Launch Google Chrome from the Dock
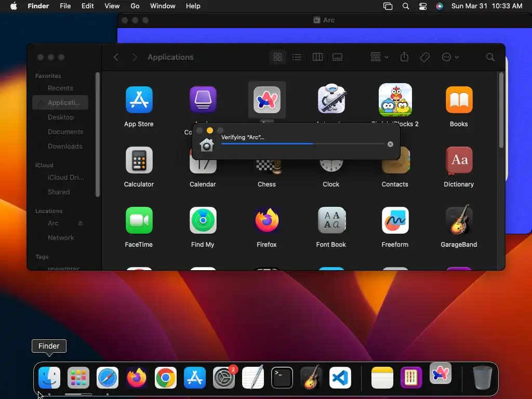 coord(166,377)
